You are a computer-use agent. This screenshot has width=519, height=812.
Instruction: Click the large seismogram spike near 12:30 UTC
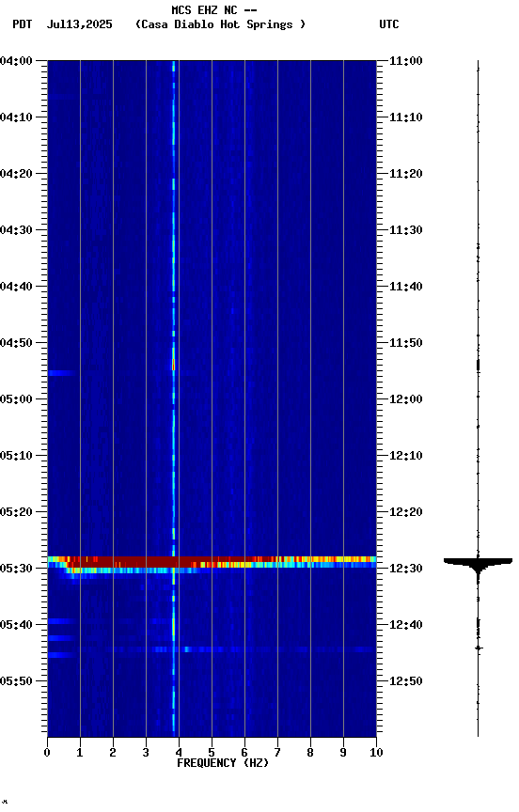pos(478,565)
